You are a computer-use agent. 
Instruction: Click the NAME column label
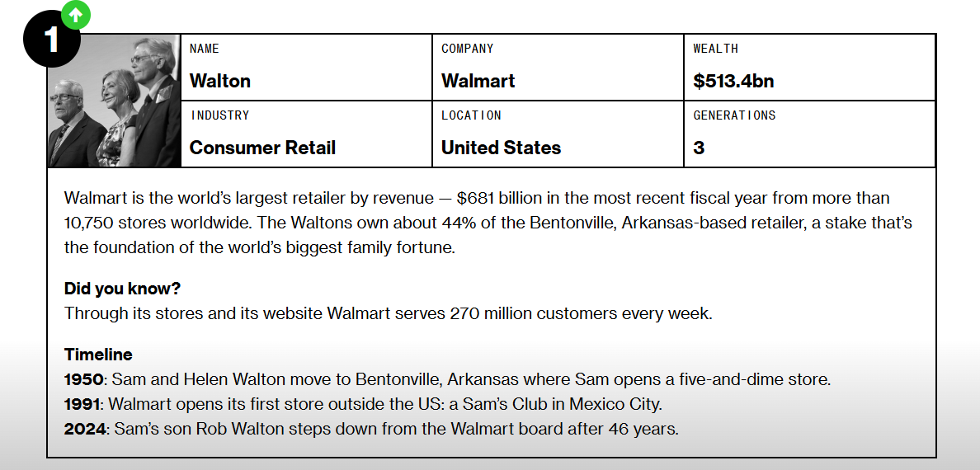[x=205, y=49]
